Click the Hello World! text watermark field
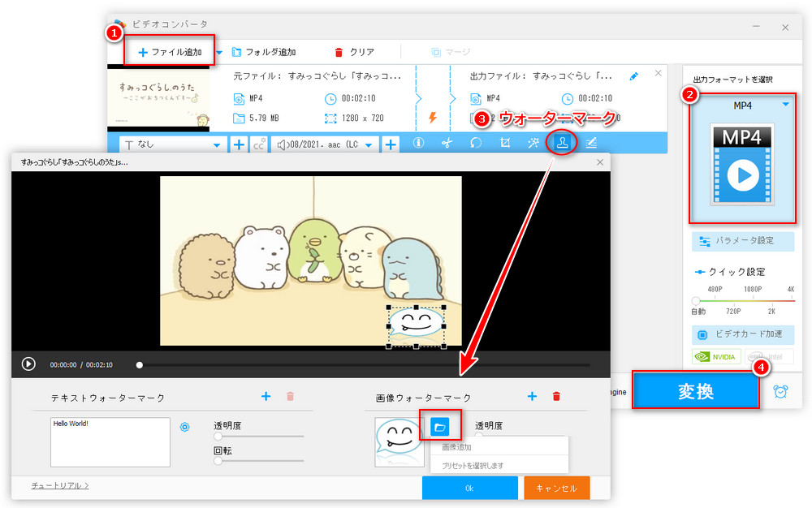 click(110, 442)
